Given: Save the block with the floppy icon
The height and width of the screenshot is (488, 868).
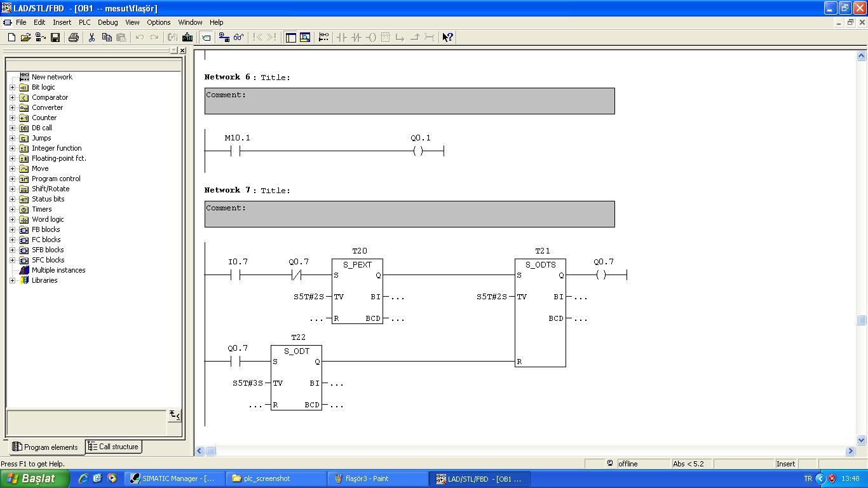Looking at the screenshot, I should coord(55,37).
